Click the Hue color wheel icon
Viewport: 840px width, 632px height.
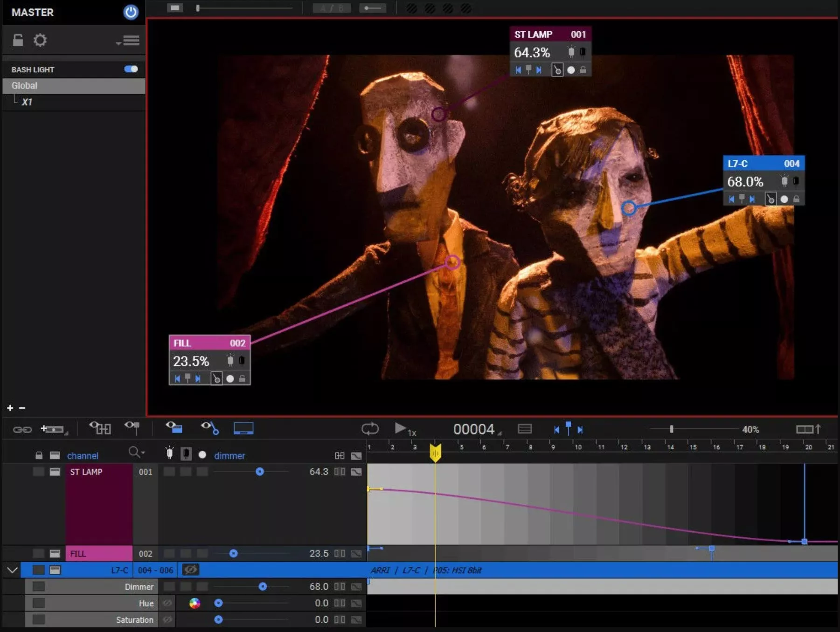point(194,603)
